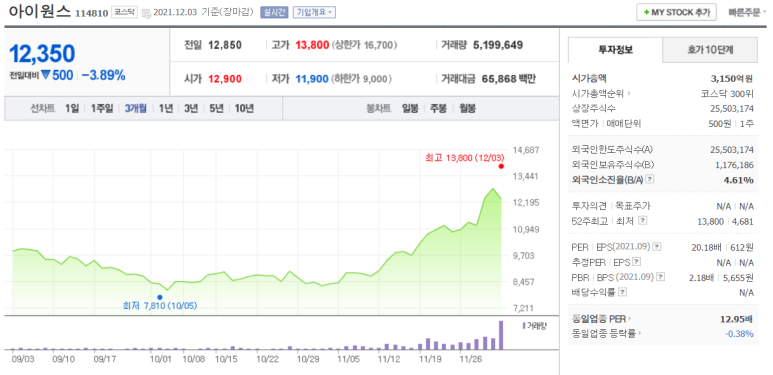Click help icon next to 배당수익률
The image size is (773, 375).
coord(623,292)
